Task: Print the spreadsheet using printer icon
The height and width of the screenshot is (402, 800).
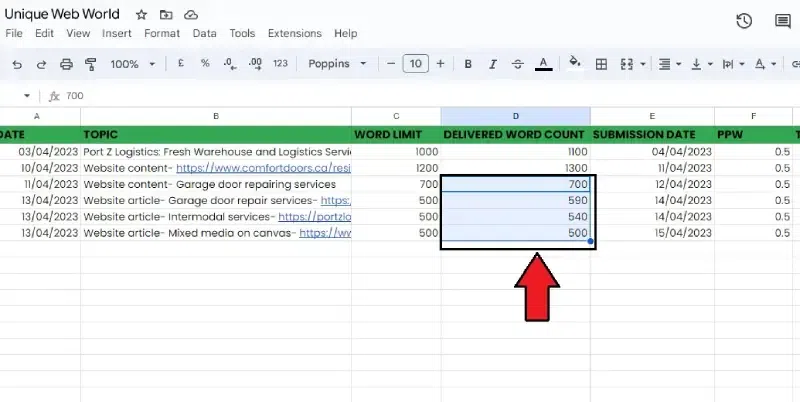Action: [x=66, y=64]
